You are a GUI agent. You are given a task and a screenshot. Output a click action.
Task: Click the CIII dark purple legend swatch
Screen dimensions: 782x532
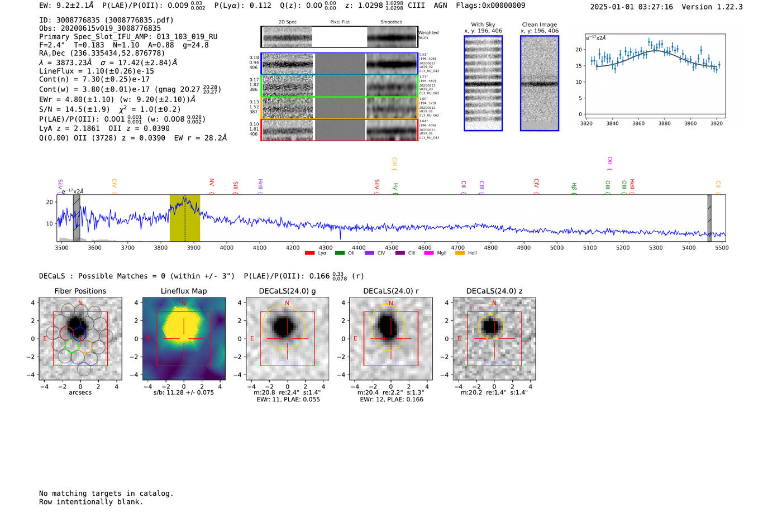click(x=400, y=253)
